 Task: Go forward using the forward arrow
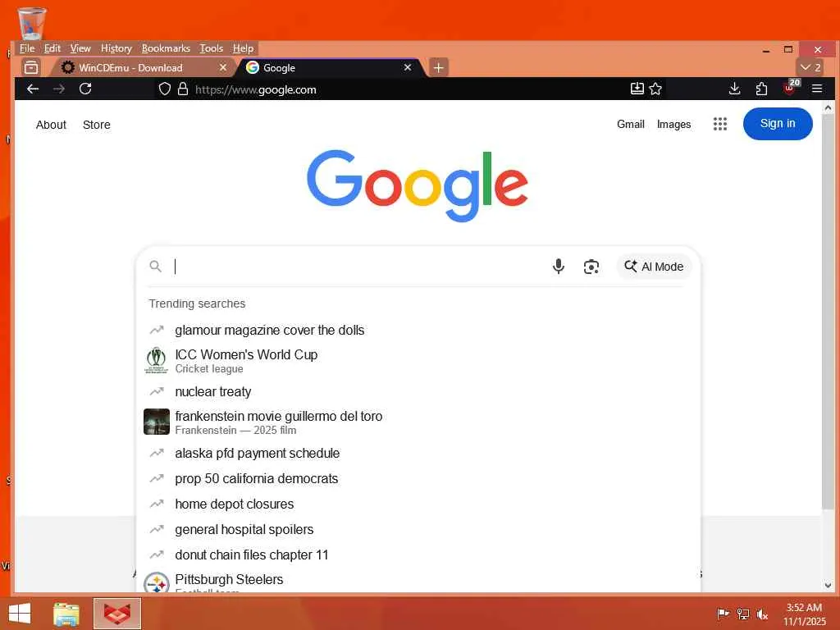(x=59, y=89)
